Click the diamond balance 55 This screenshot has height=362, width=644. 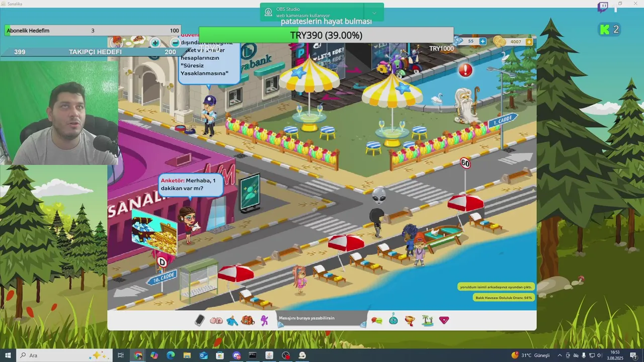[x=470, y=41]
